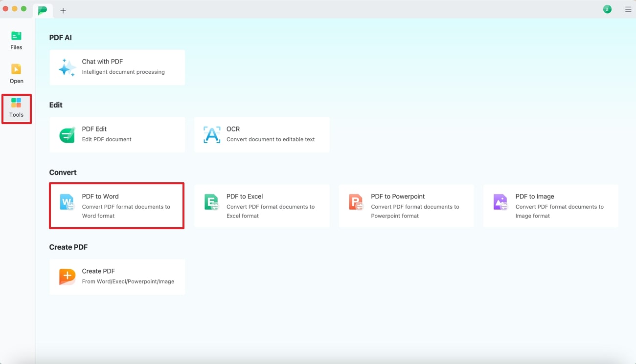
Task: Select the Tools grid icon in sidebar
Action: [16, 103]
